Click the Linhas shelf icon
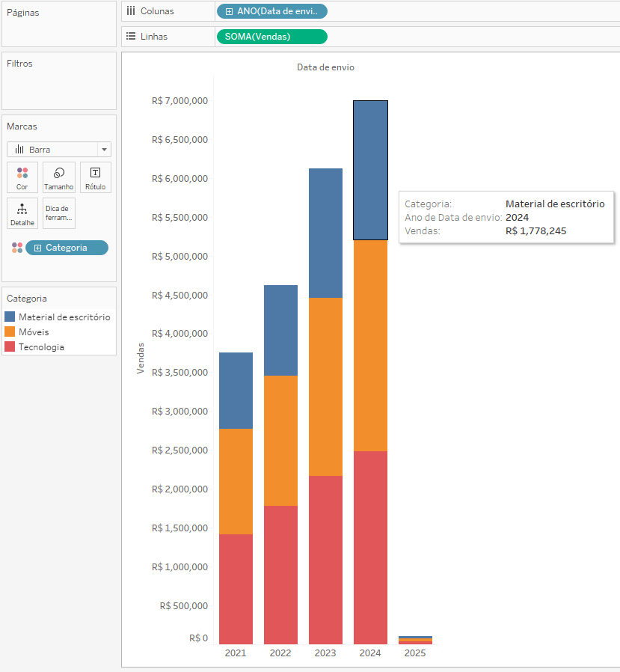This screenshot has height=672, width=620. pyautogui.click(x=131, y=36)
